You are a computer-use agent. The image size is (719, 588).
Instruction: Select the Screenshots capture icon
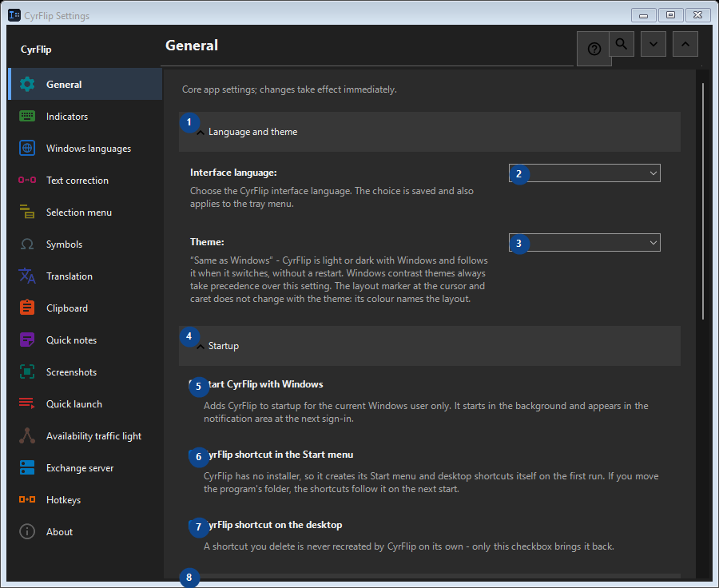[27, 372]
